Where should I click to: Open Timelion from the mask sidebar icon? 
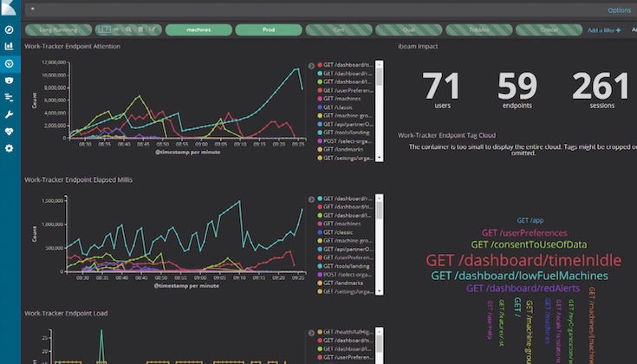[9, 81]
